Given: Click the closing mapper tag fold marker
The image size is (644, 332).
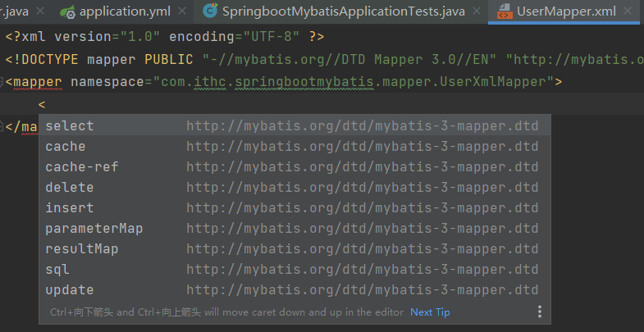Looking at the screenshot, I should click(2, 126).
